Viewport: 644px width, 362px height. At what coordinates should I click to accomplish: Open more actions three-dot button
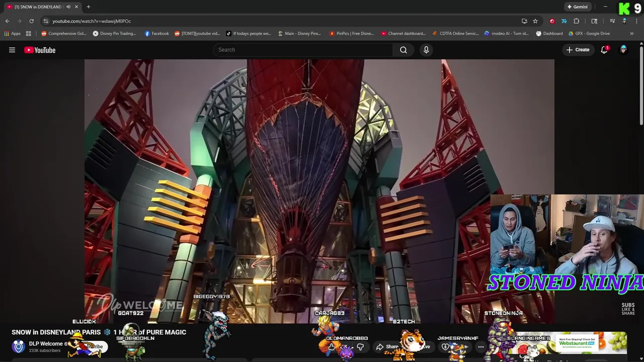tap(481, 346)
